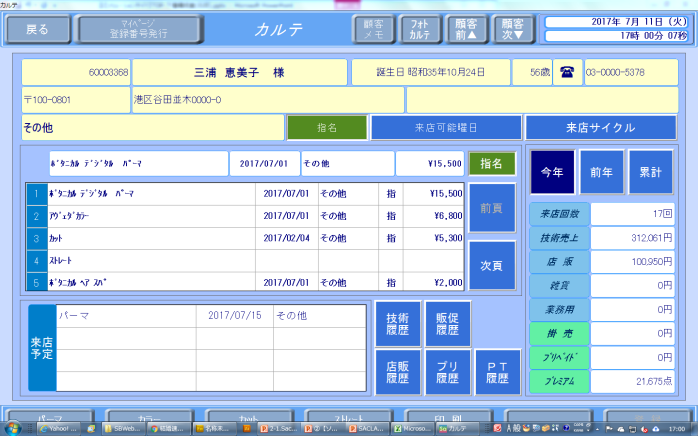Viewport: 698px width, 436px height.
Task: Click the 業務用 label
Action: pos(560,310)
